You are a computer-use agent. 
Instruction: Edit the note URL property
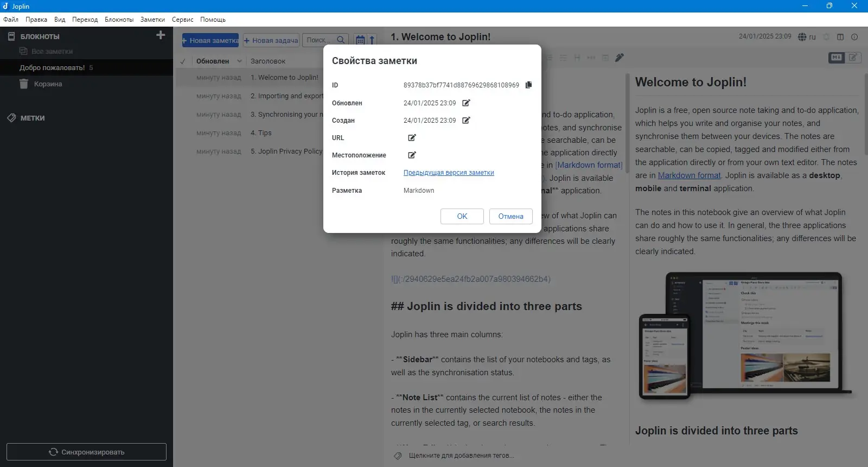412,137
